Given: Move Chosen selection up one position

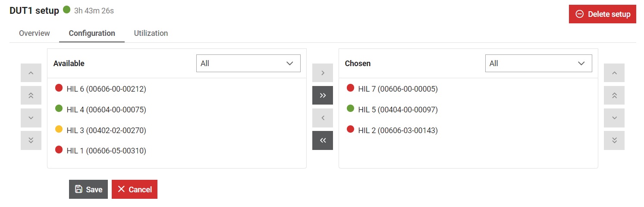Looking at the screenshot, I should (x=614, y=73).
